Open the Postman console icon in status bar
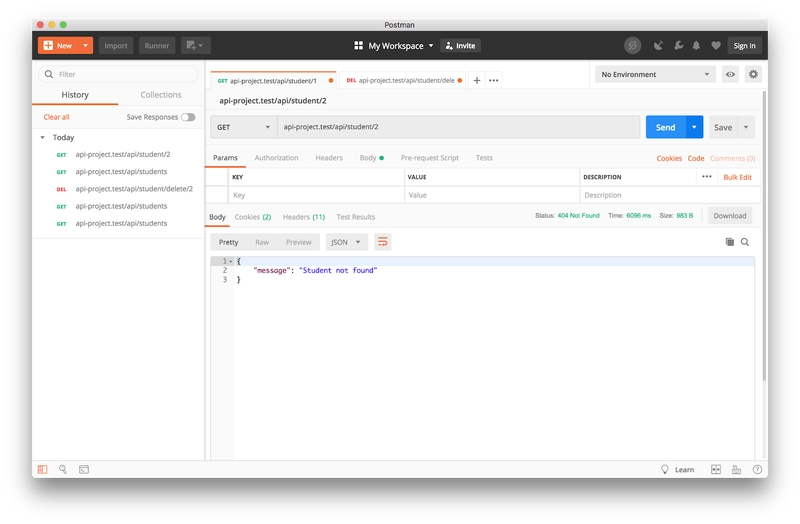This screenshot has height=524, width=800. pos(84,469)
